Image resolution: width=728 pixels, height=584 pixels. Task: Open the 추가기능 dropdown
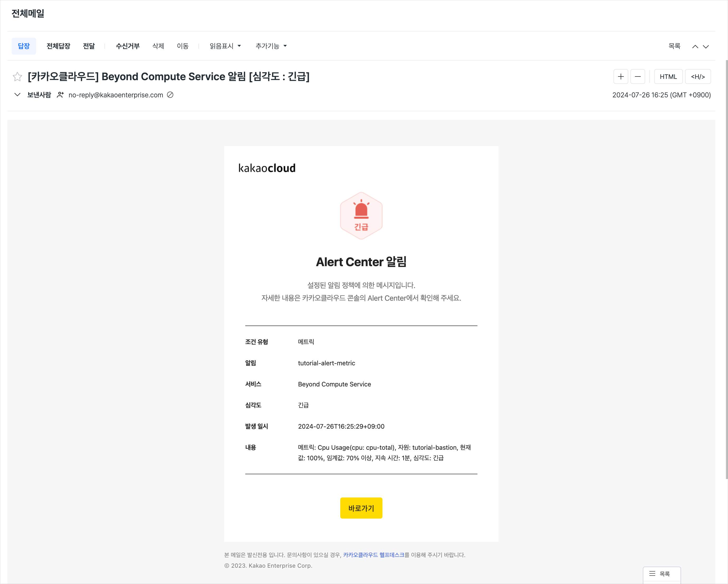[x=271, y=46]
